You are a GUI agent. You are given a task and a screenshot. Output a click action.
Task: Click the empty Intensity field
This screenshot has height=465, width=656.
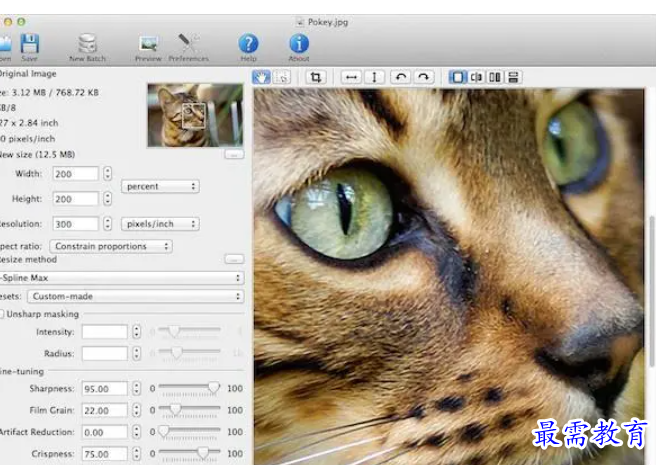(105, 332)
